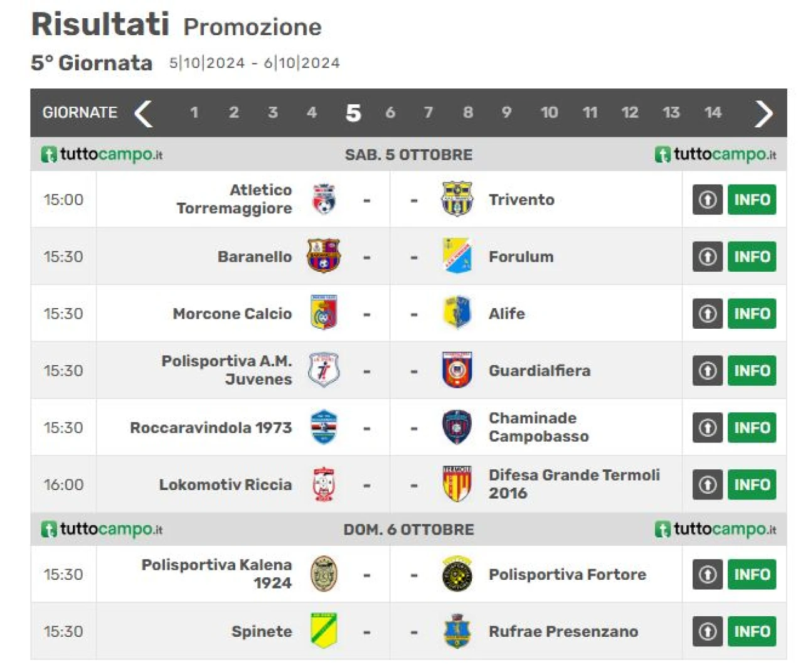Click the Roccaravindola 1973 crest

tap(324, 427)
